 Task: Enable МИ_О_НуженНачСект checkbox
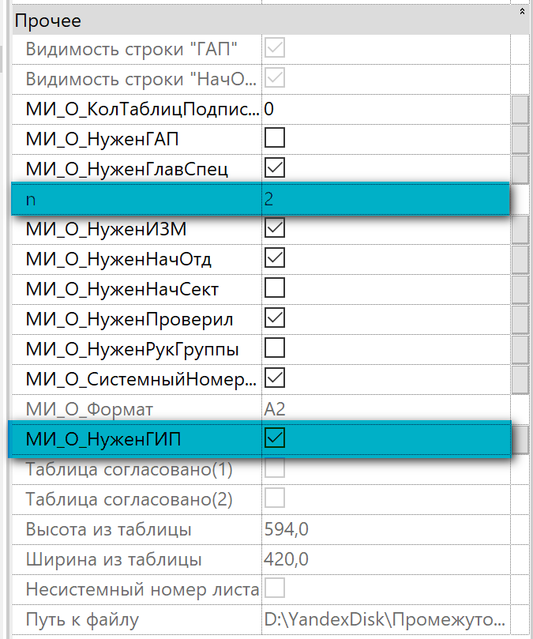click(275, 288)
